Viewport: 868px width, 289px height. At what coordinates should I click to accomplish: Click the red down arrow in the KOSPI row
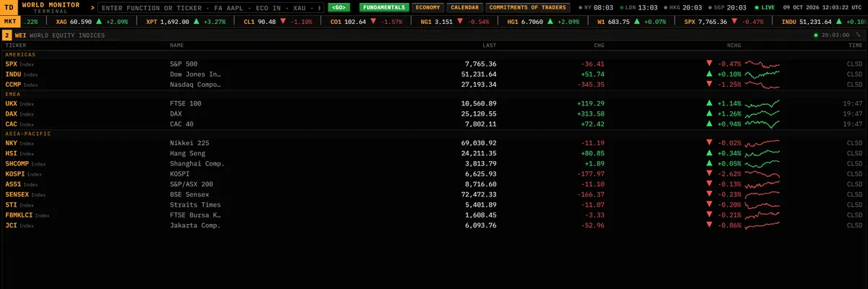[710, 174]
